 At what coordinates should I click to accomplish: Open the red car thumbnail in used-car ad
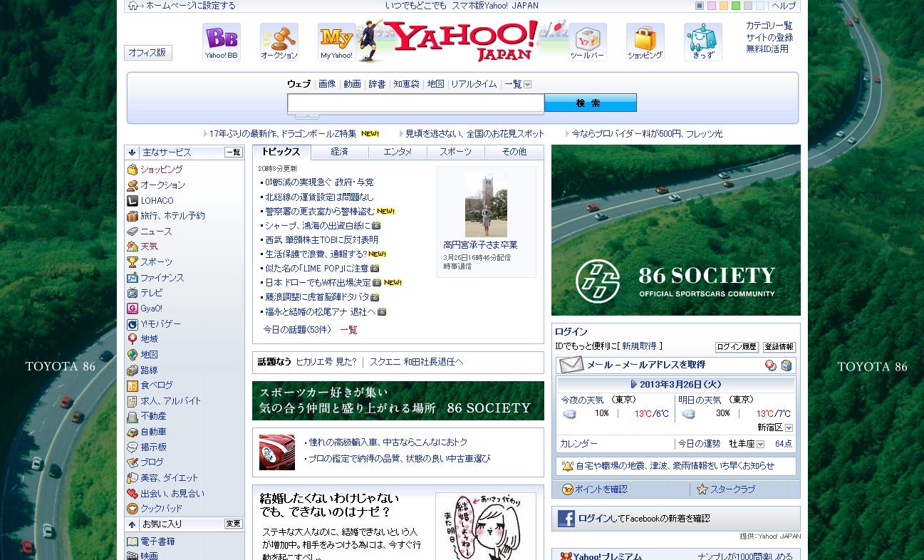pos(277,452)
